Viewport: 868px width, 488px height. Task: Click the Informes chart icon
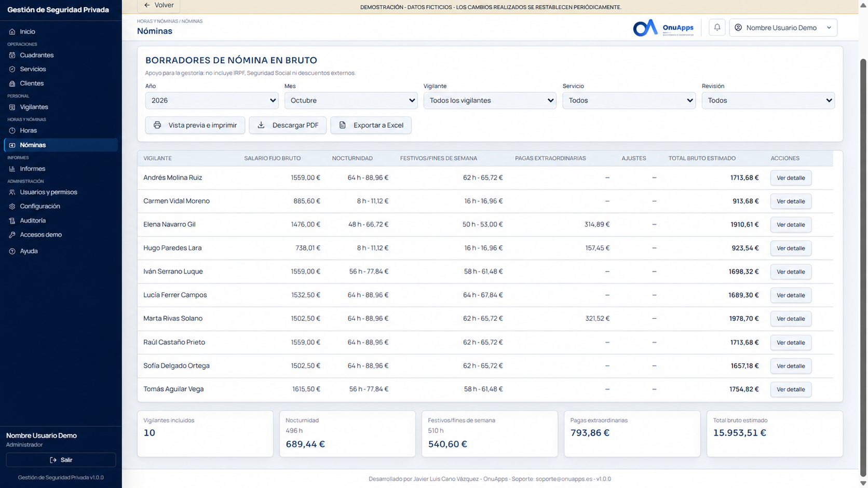tap(12, 169)
